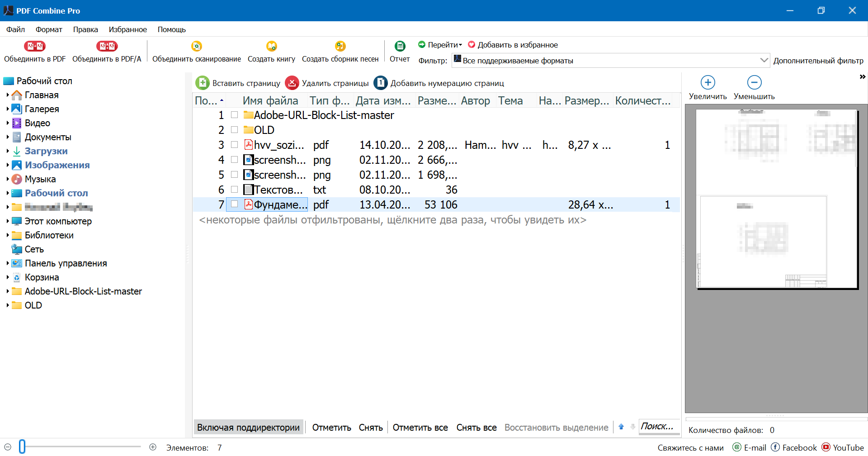Select Музыка folder in tree

[x=40, y=179]
